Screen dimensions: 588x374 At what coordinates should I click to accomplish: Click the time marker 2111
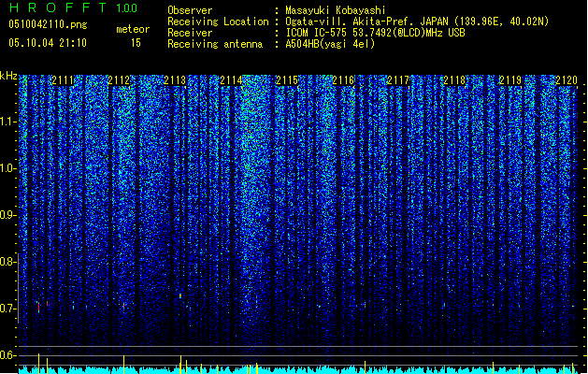point(63,80)
